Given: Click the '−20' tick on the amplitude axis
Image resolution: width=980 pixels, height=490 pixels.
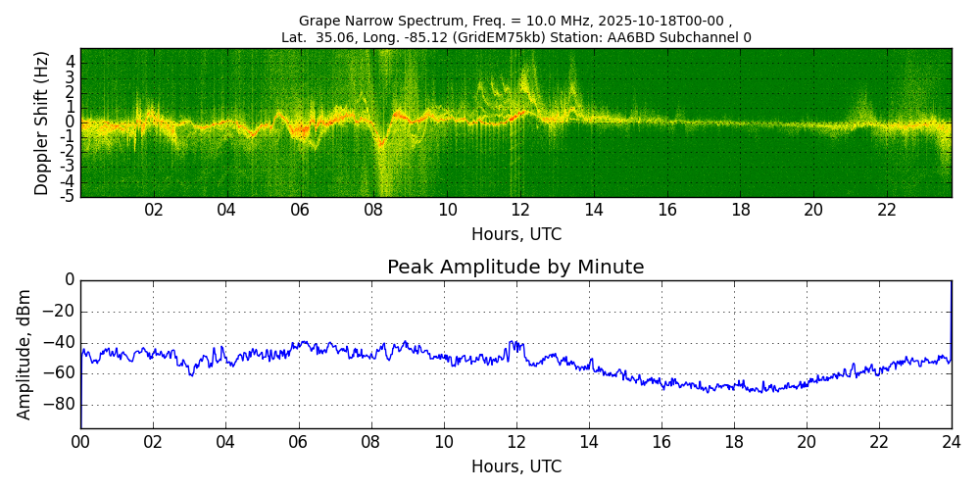Looking at the screenshot, I should click(x=60, y=312).
